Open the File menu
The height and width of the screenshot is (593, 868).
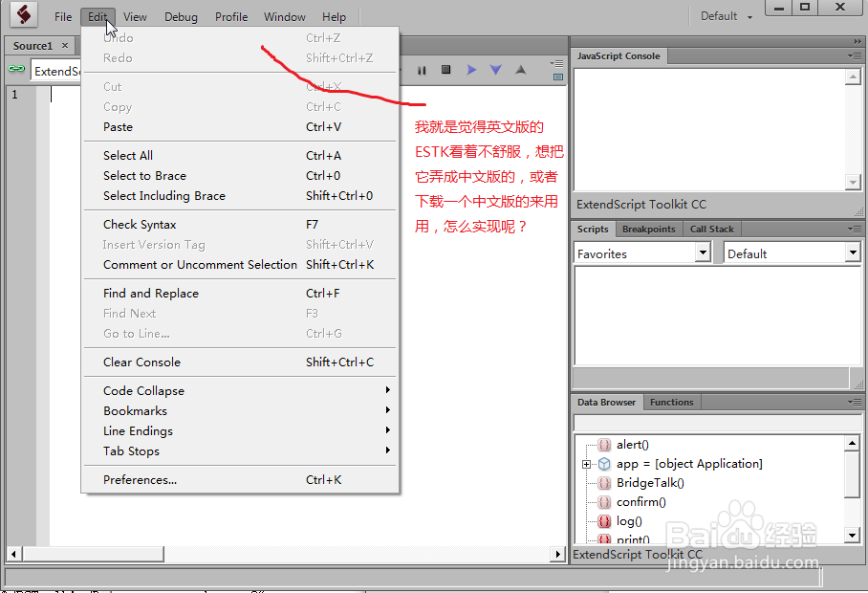click(x=63, y=17)
